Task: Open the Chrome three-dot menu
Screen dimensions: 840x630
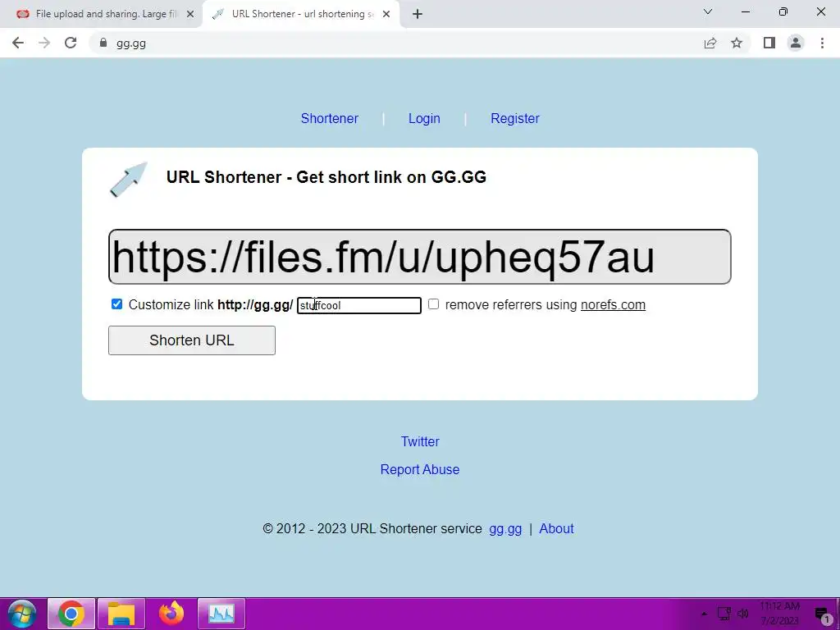Action: (822, 43)
